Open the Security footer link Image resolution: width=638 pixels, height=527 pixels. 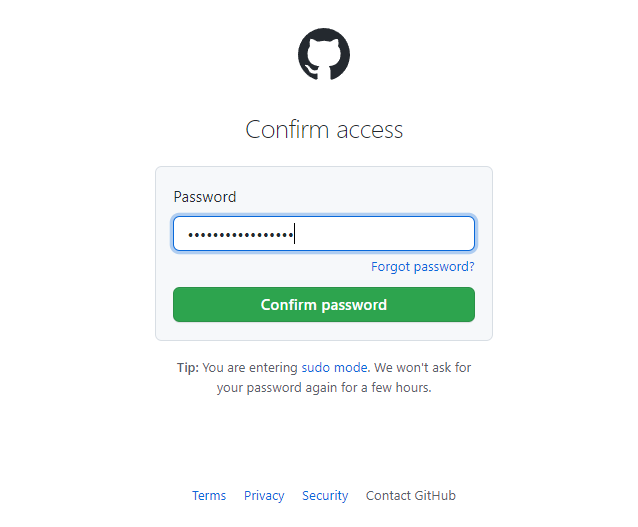[325, 495]
